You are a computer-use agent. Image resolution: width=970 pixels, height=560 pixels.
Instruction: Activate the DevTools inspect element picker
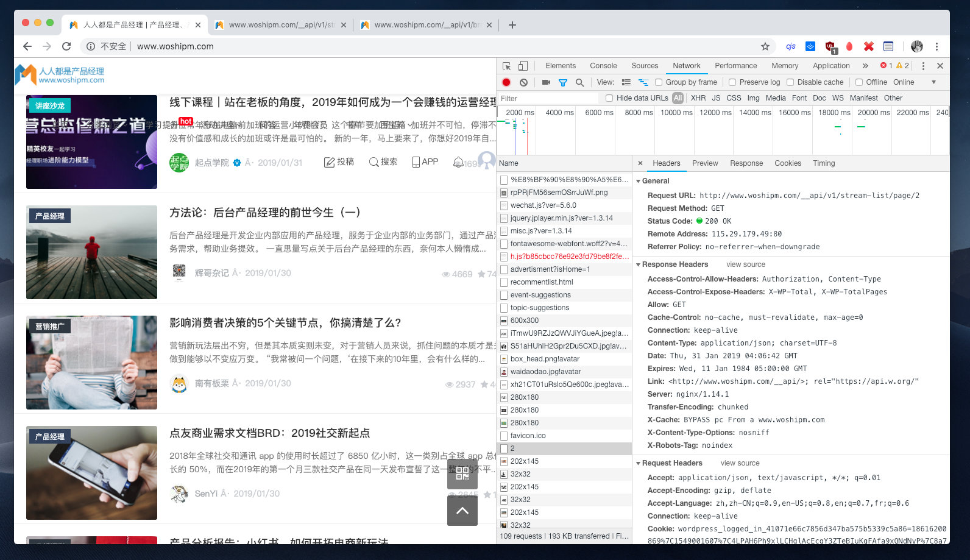[x=506, y=66]
